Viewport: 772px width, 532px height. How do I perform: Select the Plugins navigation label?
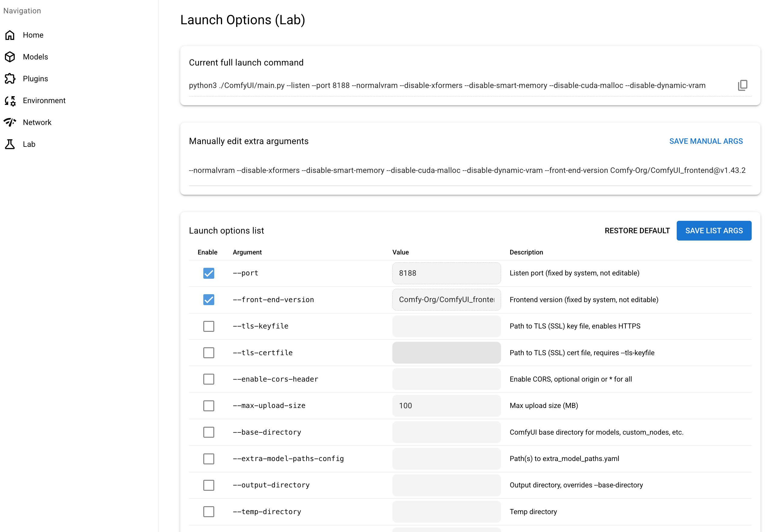[35, 79]
